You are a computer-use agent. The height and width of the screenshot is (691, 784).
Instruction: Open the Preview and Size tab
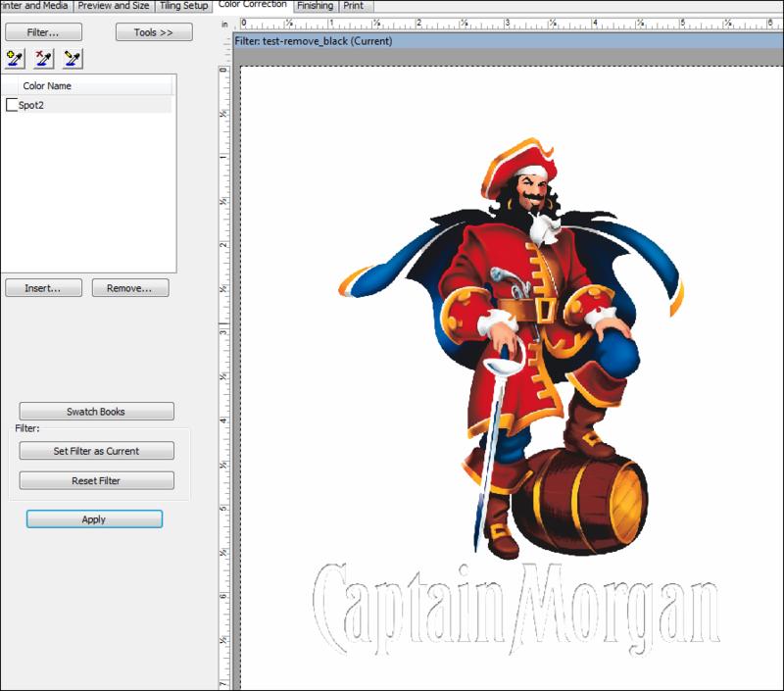[114, 6]
